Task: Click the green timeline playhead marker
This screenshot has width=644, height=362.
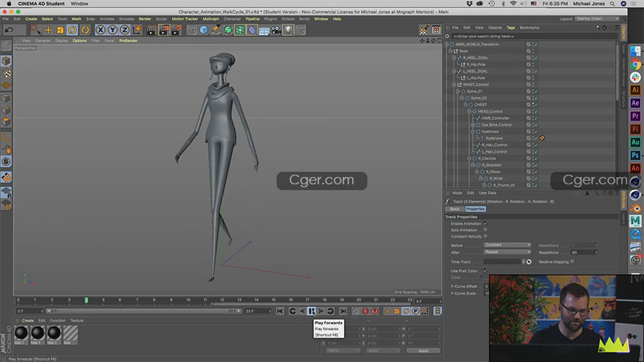Action: coord(86,301)
